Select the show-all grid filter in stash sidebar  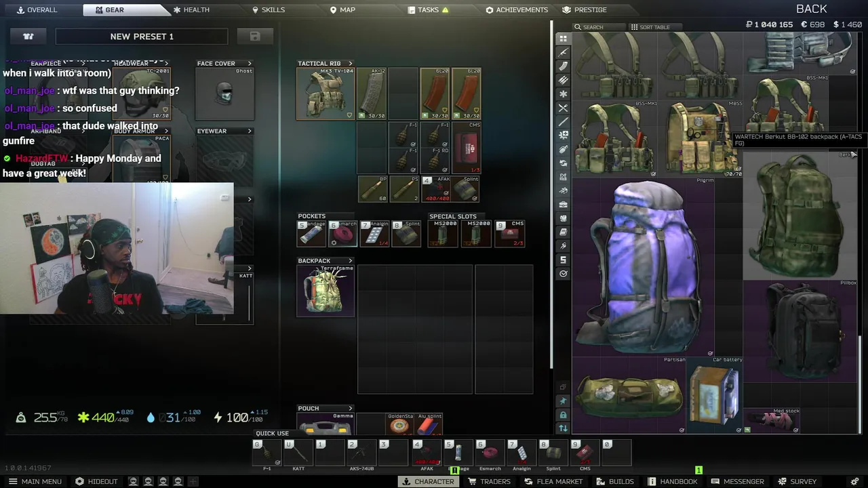pos(563,39)
